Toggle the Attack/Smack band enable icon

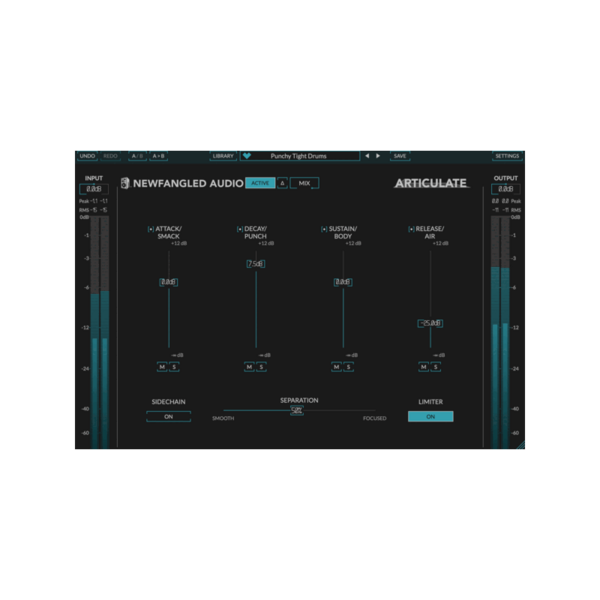pos(151,229)
